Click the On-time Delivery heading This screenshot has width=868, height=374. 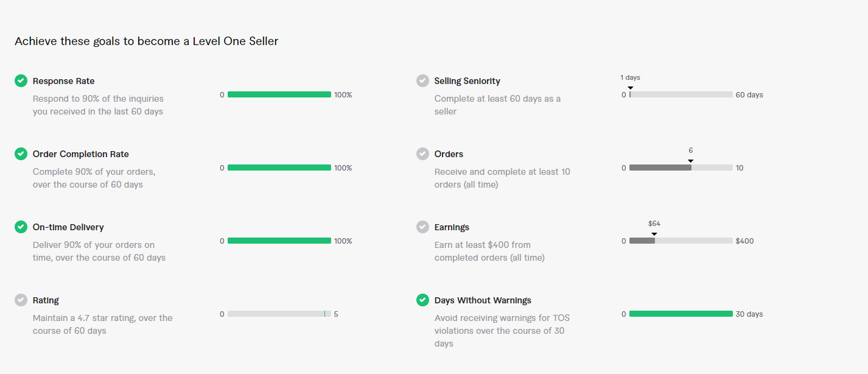tap(68, 227)
